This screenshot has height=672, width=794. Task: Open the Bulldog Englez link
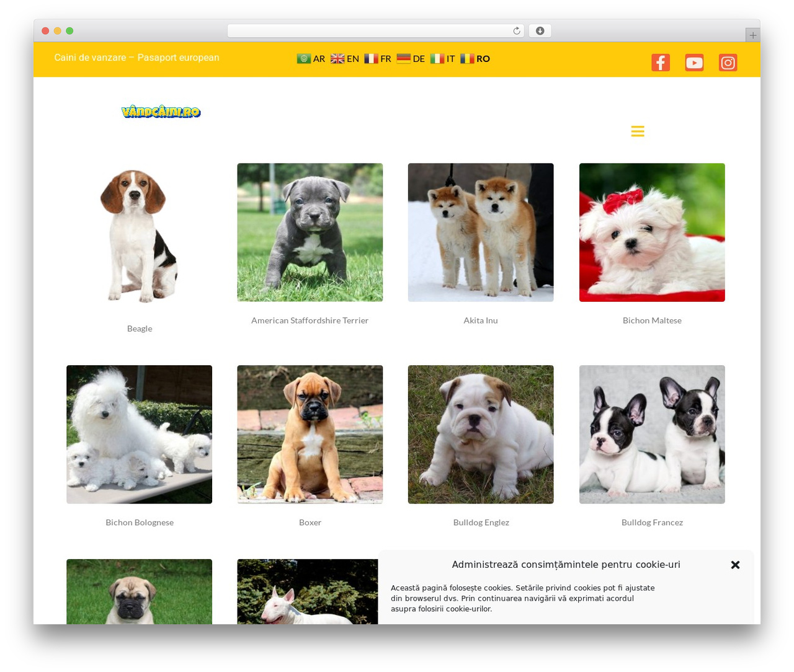(x=481, y=523)
